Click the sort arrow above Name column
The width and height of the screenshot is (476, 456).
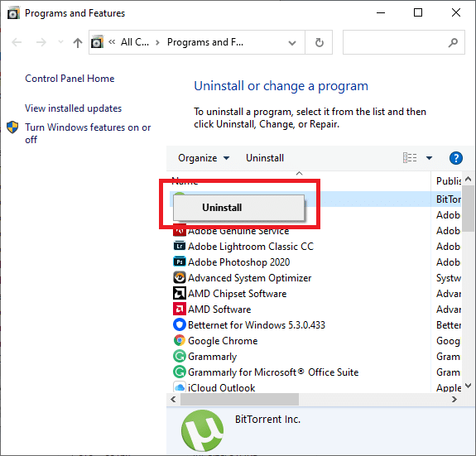(x=300, y=173)
